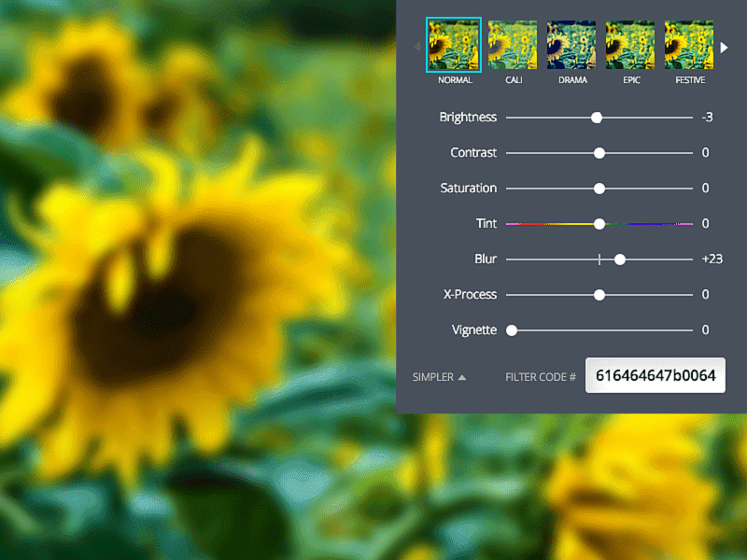Grab the Contrast slider handle
This screenshot has width=747, height=560.
599,152
